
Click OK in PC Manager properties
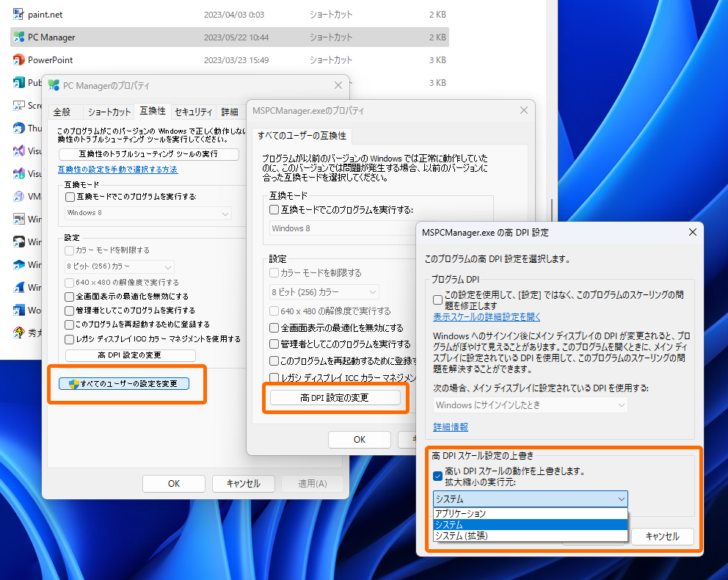point(174,484)
